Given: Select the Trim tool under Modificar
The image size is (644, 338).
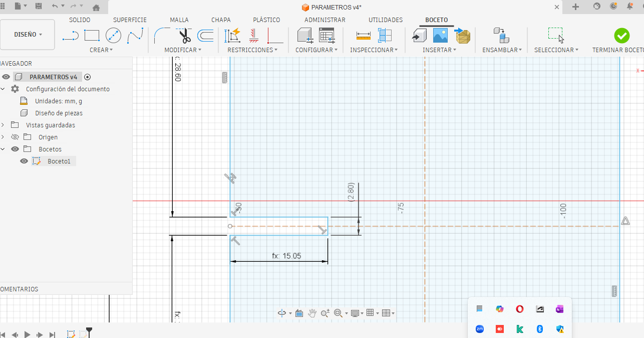Looking at the screenshot, I should pyautogui.click(x=184, y=35).
